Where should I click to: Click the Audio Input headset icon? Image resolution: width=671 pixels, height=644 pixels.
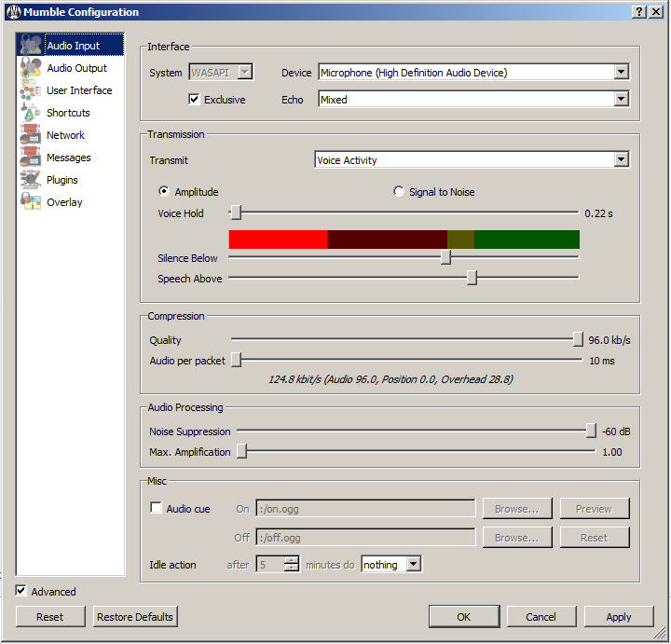(31, 45)
